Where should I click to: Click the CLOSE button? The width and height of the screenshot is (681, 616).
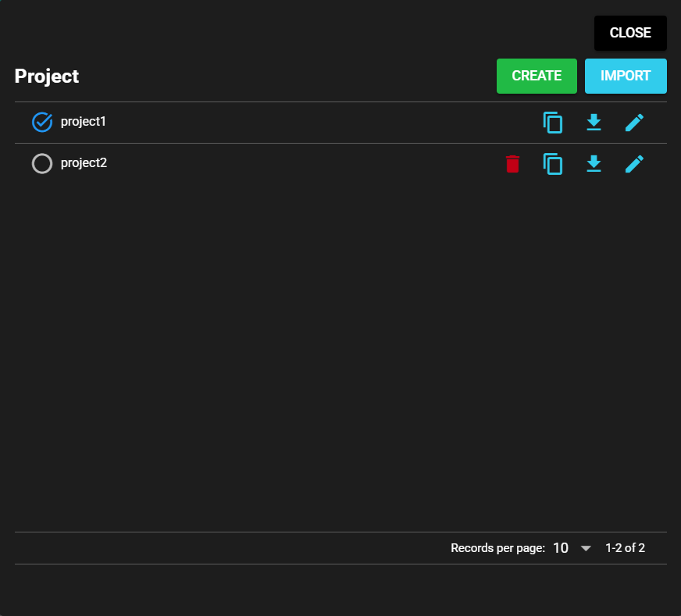630,33
